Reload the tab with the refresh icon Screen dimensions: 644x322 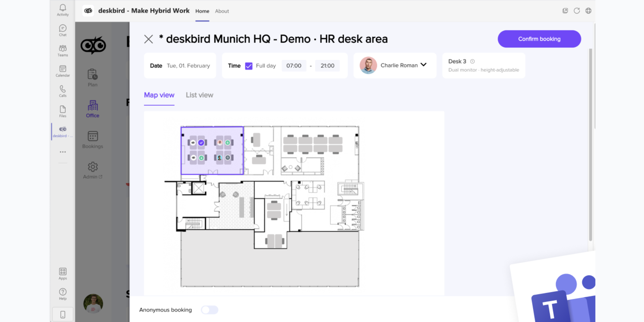tap(577, 11)
